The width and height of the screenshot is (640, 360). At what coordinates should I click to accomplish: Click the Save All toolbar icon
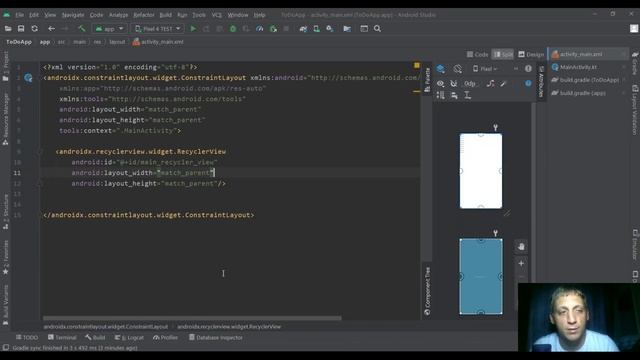click(21, 29)
